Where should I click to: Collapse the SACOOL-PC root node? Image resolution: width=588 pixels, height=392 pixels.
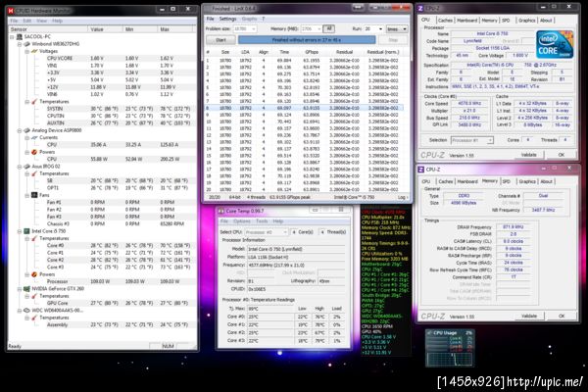[13, 37]
